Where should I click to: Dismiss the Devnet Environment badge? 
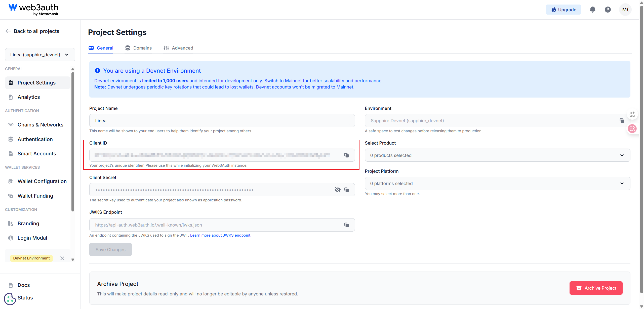62,258
